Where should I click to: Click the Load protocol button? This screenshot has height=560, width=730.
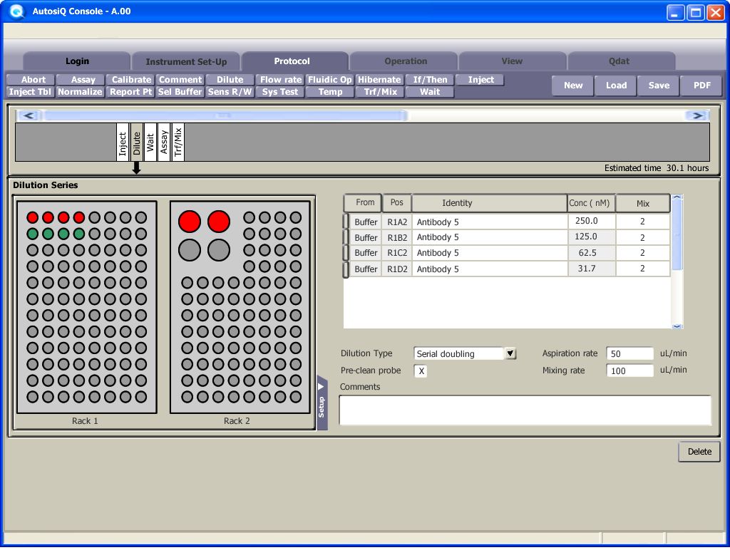pyautogui.click(x=616, y=85)
